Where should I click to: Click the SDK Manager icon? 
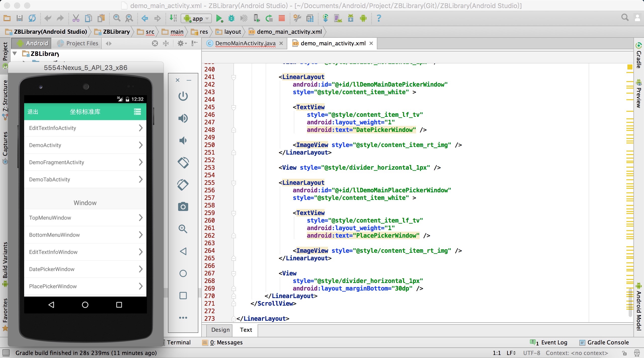click(x=351, y=18)
